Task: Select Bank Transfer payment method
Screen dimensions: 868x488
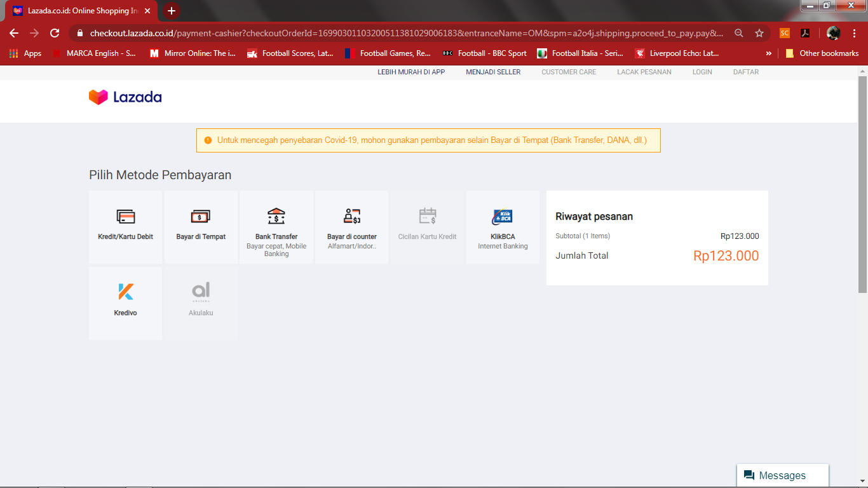Action: coord(276,227)
